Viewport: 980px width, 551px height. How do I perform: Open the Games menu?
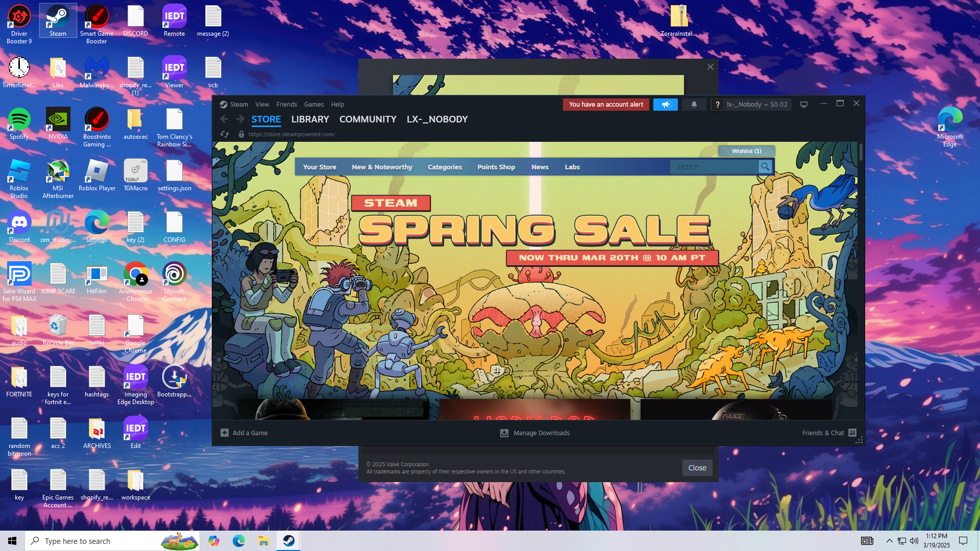tap(313, 105)
